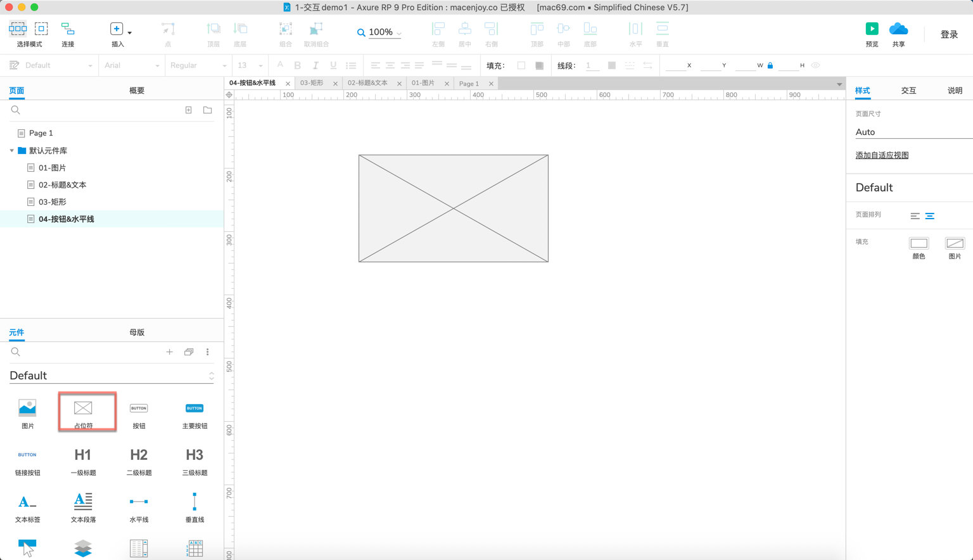Image resolution: width=973 pixels, height=560 pixels.
Task: Toggle the widget visibility eye icon
Action: tap(816, 65)
